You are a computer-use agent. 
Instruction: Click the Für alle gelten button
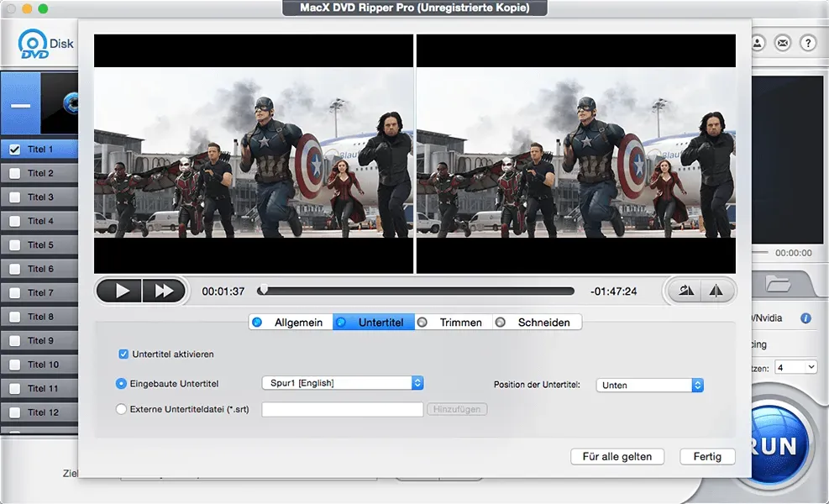617,456
